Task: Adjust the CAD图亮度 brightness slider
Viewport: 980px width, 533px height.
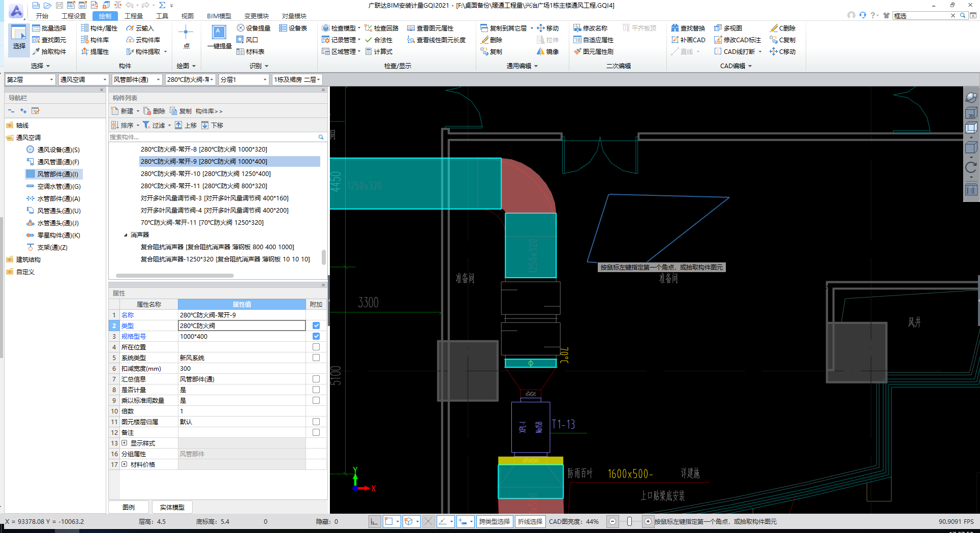Action: pyautogui.click(x=630, y=521)
